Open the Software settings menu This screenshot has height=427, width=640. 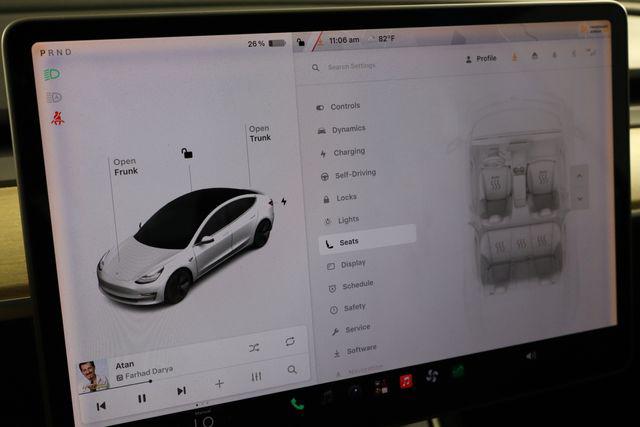355,351
